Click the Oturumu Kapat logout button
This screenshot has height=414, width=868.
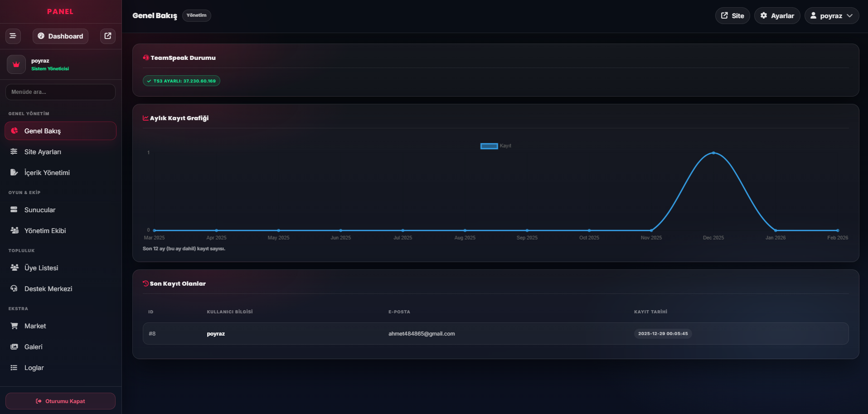60,401
